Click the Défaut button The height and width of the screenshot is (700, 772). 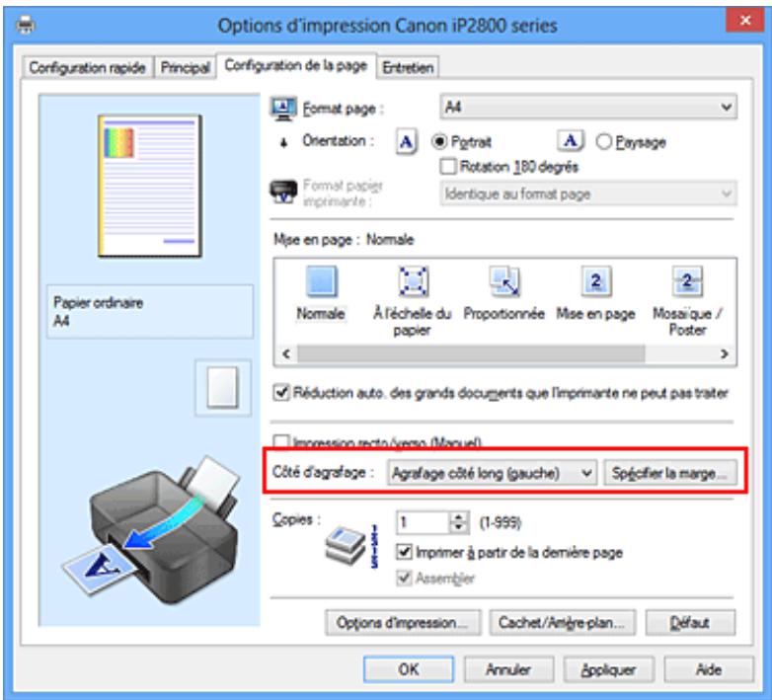[690, 623]
